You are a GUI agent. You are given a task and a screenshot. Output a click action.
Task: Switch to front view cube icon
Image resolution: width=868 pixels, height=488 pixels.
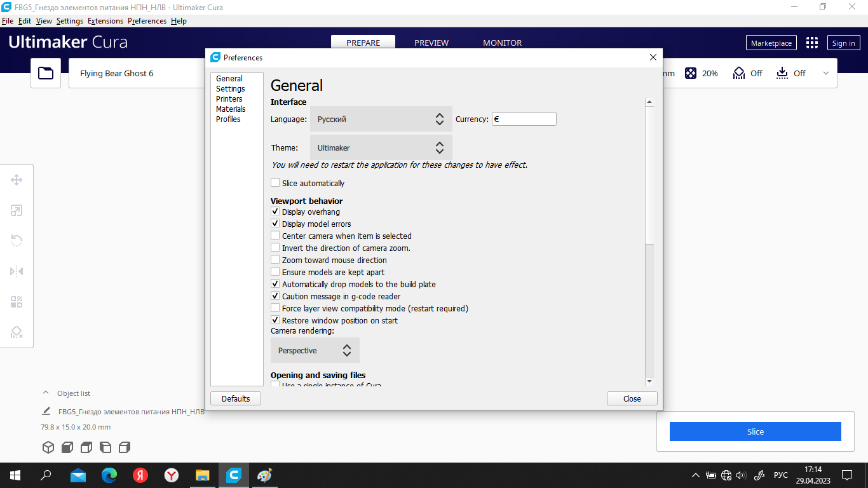67,447
